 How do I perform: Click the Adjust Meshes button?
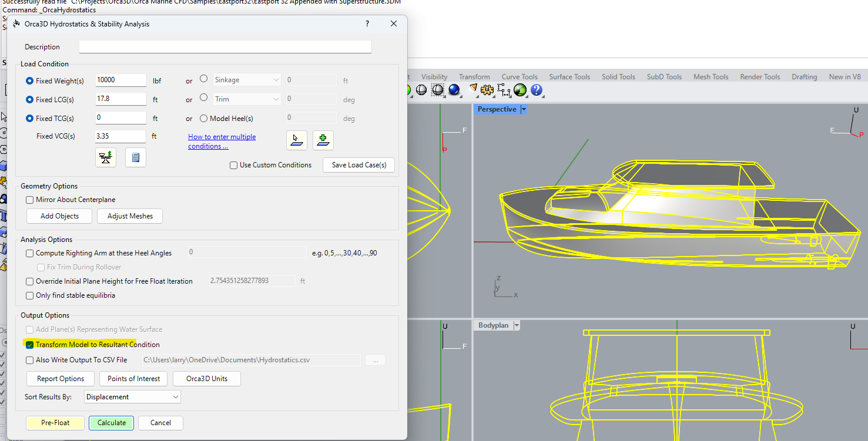coord(130,216)
